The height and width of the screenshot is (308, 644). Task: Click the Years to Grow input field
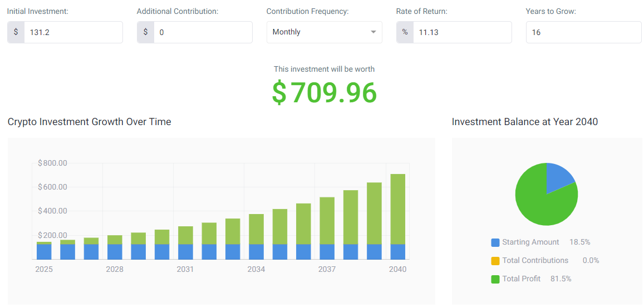pos(584,32)
